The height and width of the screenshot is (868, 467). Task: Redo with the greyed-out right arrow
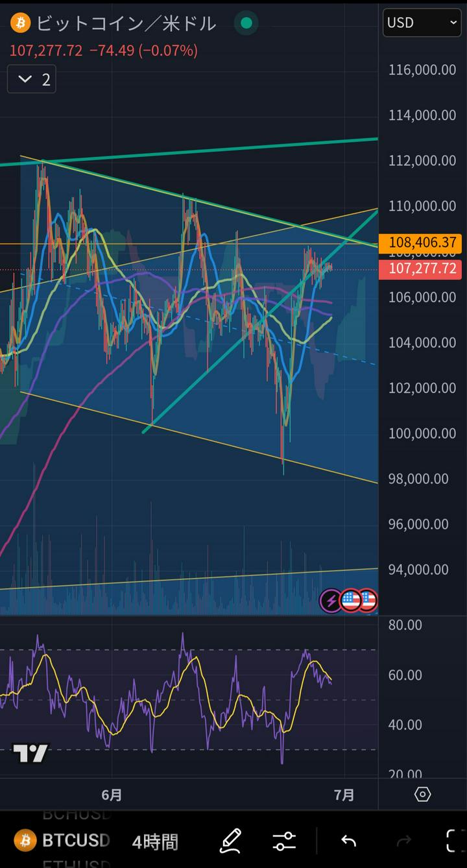pyautogui.click(x=403, y=841)
